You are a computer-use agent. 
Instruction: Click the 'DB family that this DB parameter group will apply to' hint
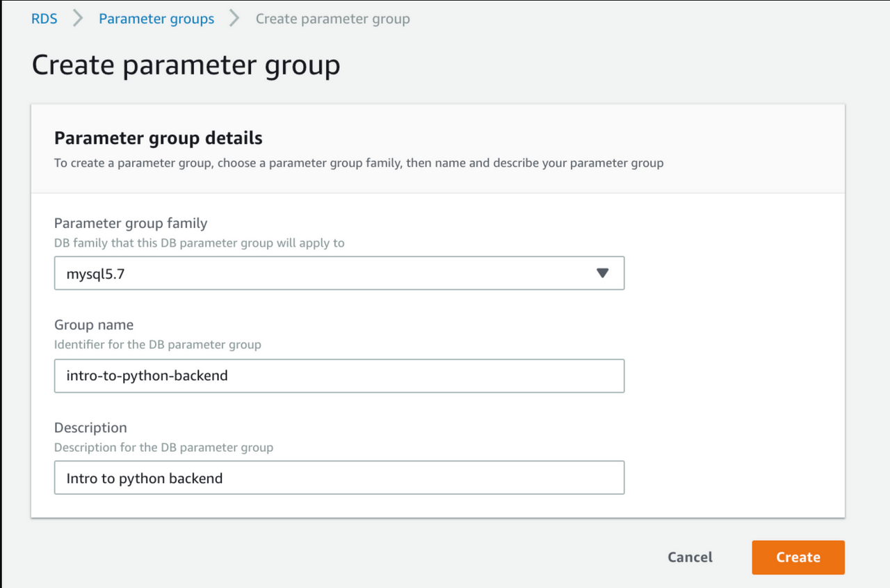[200, 243]
